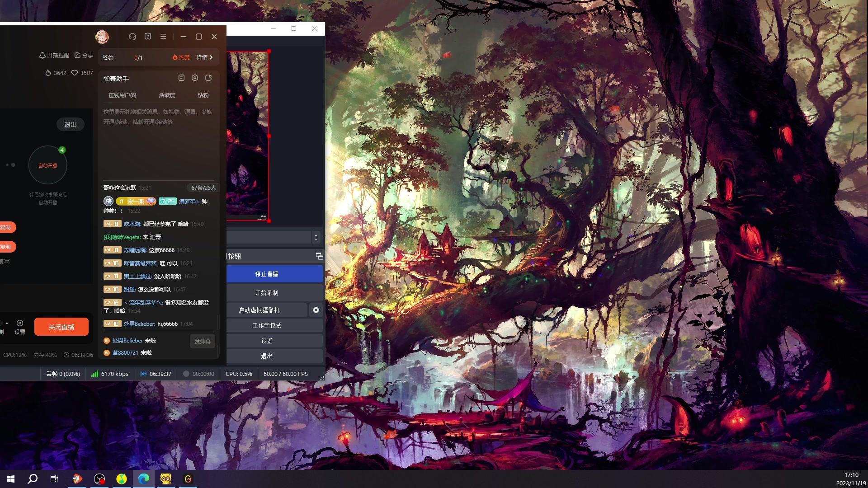868x488 pixels.
Task: Switch to 在线用户(6) tab
Action: point(122,95)
